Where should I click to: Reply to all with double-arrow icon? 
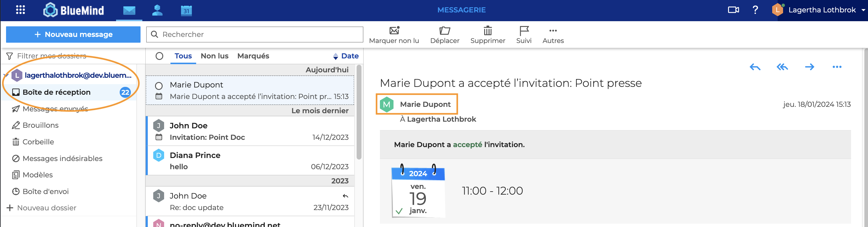tap(782, 67)
